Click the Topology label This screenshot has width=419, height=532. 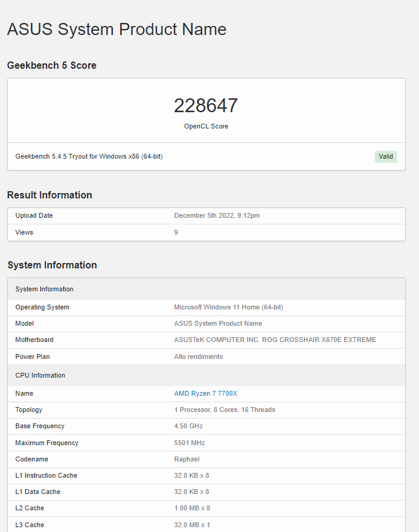point(28,410)
